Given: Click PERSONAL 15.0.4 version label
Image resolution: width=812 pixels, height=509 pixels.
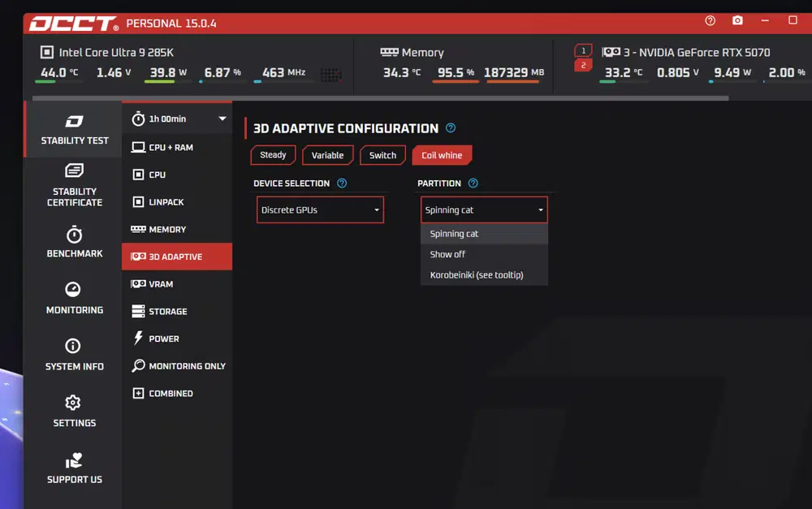Looking at the screenshot, I should 171,24.
